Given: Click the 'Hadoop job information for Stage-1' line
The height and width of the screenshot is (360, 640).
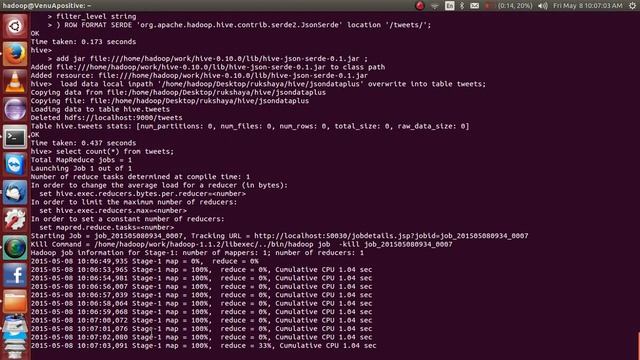Looking at the screenshot, I should coord(197,253).
